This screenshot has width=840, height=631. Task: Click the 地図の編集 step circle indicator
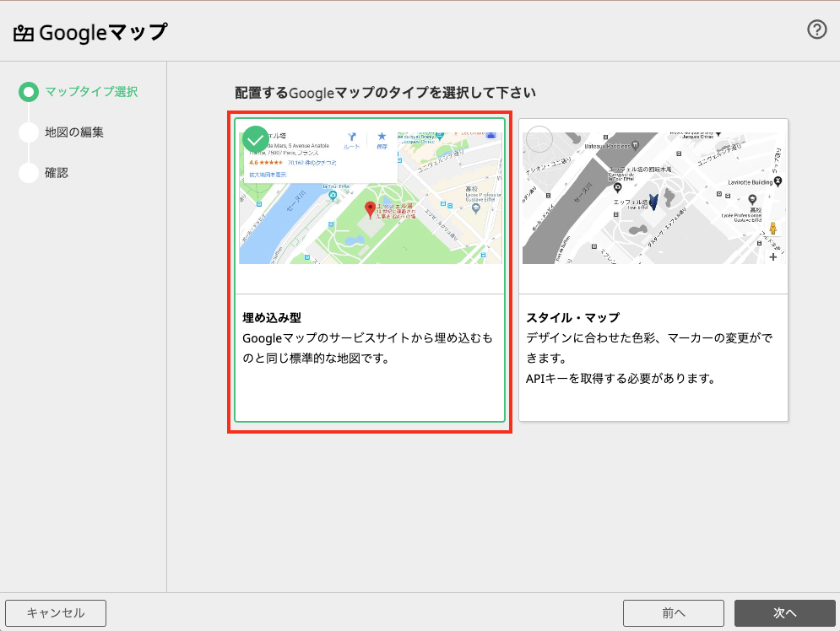coord(29,132)
